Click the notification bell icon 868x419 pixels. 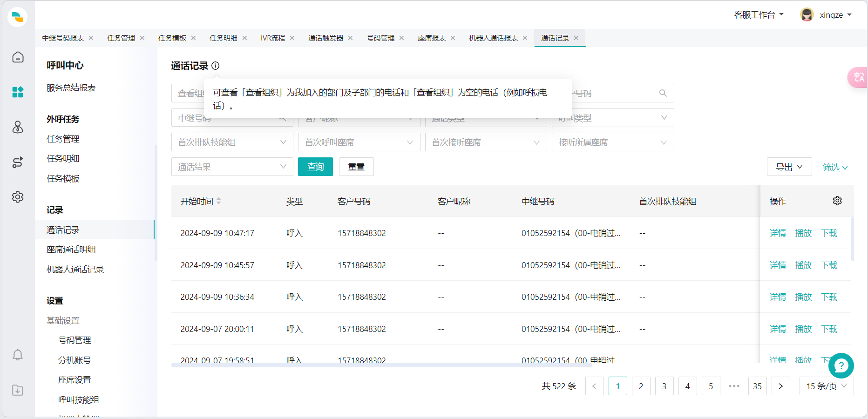pyautogui.click(x=18, y=355)
